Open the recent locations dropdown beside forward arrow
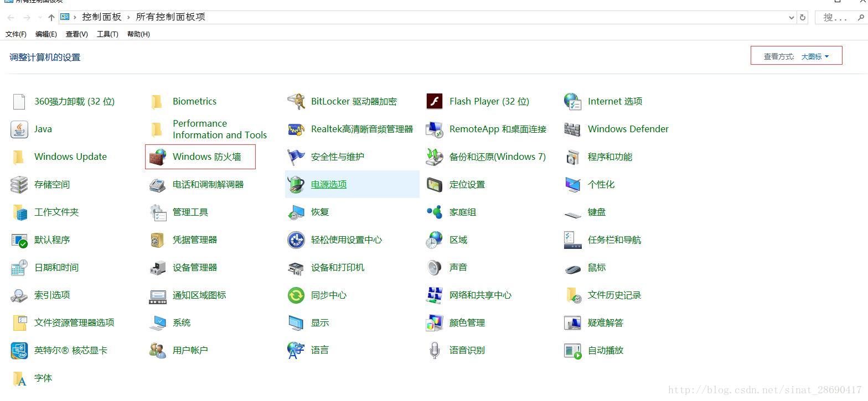The image size is (868, 401). tap(40, 17)
